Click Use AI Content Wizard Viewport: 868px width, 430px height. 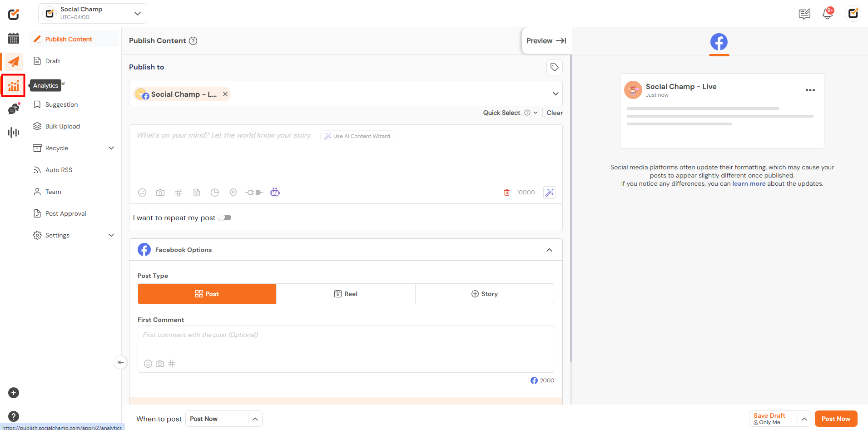357,136
